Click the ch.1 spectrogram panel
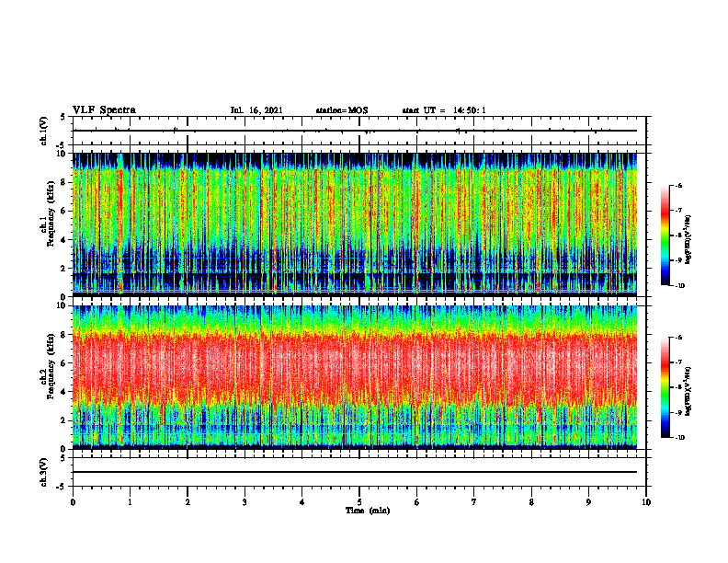Screen dimensions: 728x563 click(x=355, y=224)
